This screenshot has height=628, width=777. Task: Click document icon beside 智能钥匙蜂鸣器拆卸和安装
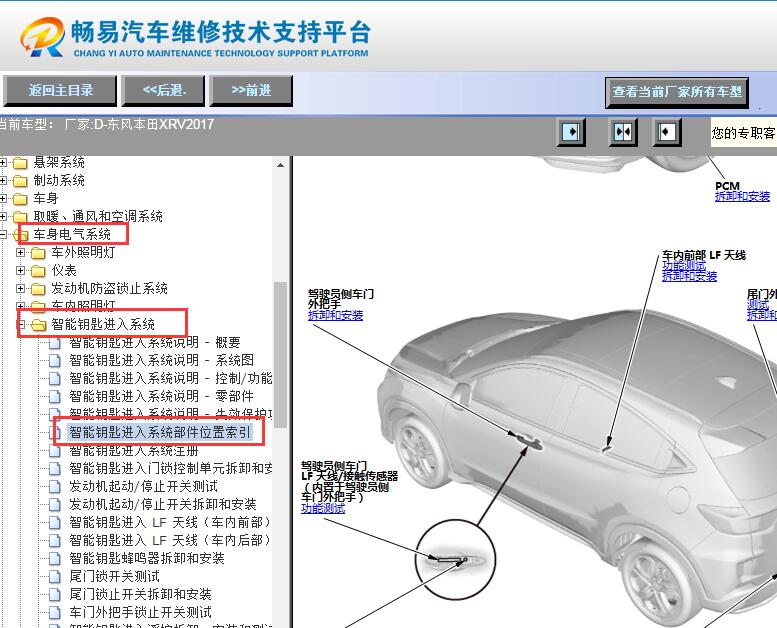click(x=55, y=558)
